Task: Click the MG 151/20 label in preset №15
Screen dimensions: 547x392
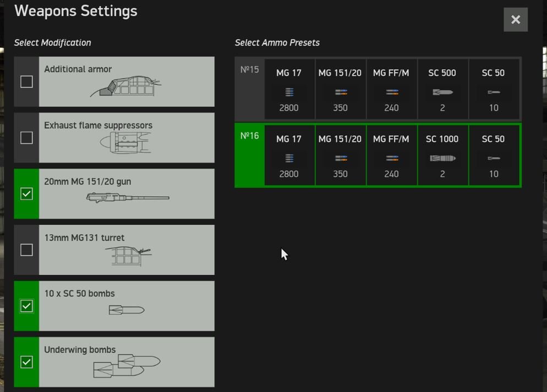Action: tap(340, 73)
